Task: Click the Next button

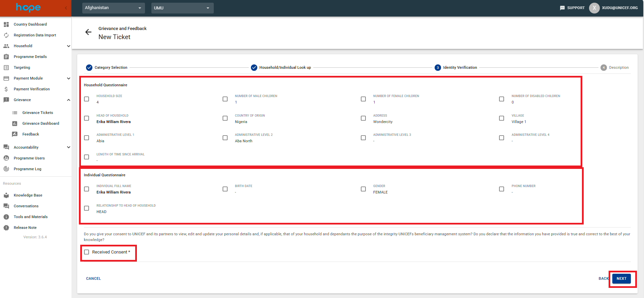Action: click(x=621, y=278)
